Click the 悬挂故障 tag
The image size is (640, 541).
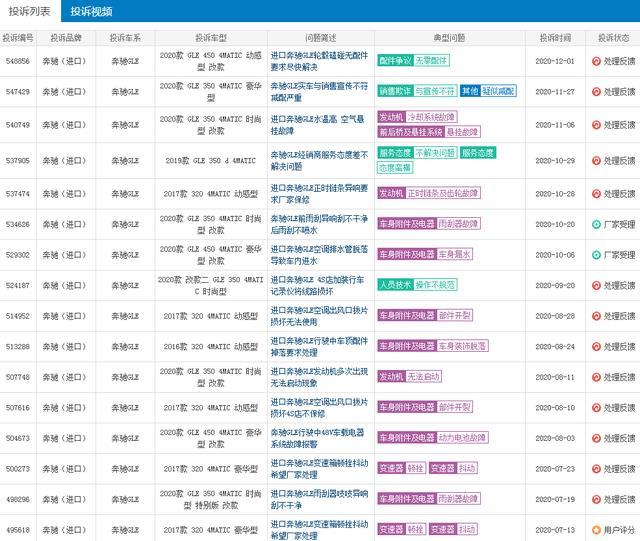click(462, 132)
